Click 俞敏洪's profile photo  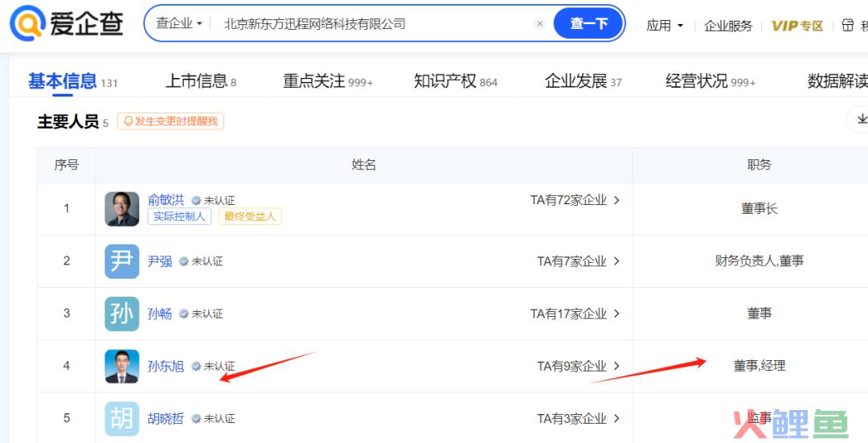click(x=121, y=209)
